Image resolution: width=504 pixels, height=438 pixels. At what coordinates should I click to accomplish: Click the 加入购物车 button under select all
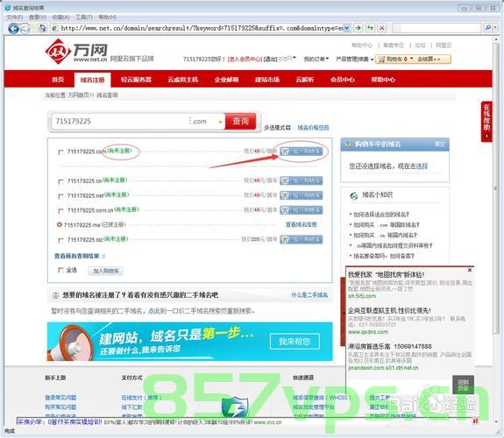click(x=106, y=271)
